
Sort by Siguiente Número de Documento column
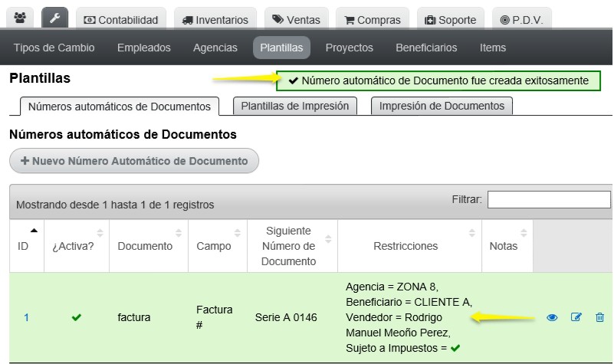tap(293, 246)
